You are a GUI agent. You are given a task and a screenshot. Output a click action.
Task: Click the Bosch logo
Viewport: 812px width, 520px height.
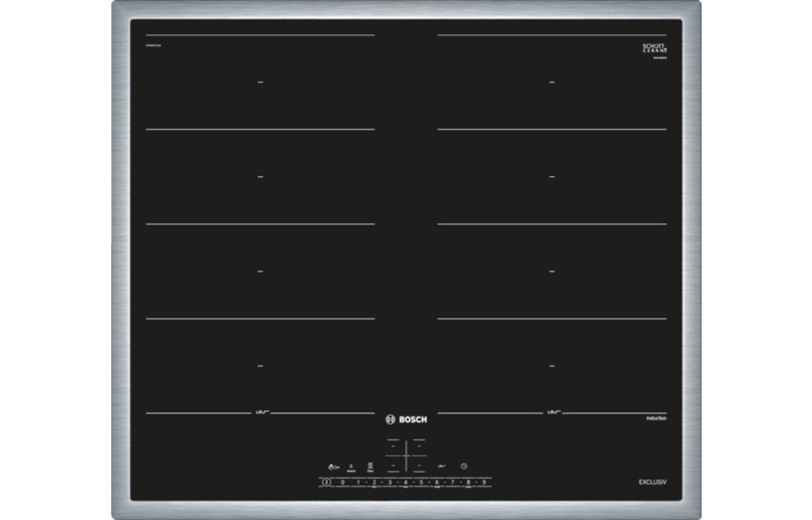405,419
